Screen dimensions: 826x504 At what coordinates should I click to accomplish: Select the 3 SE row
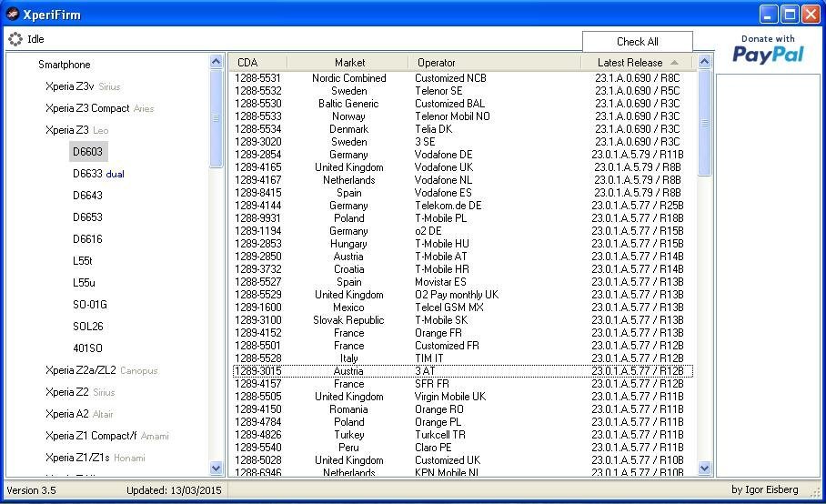point(462,142)
